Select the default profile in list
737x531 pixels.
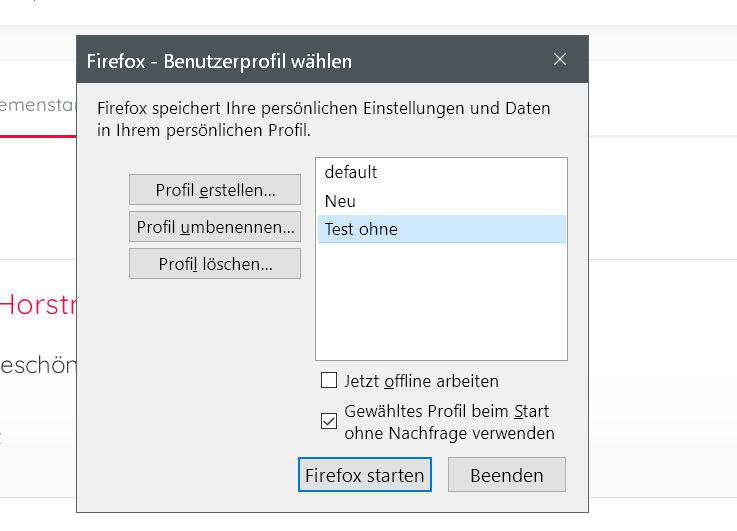coord(351,172)
